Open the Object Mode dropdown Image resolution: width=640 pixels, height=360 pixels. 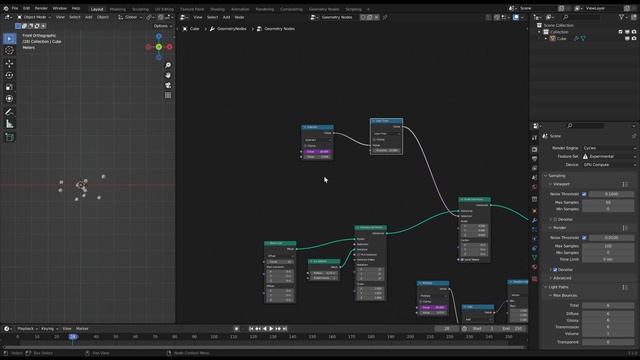[x=34, y=17]
